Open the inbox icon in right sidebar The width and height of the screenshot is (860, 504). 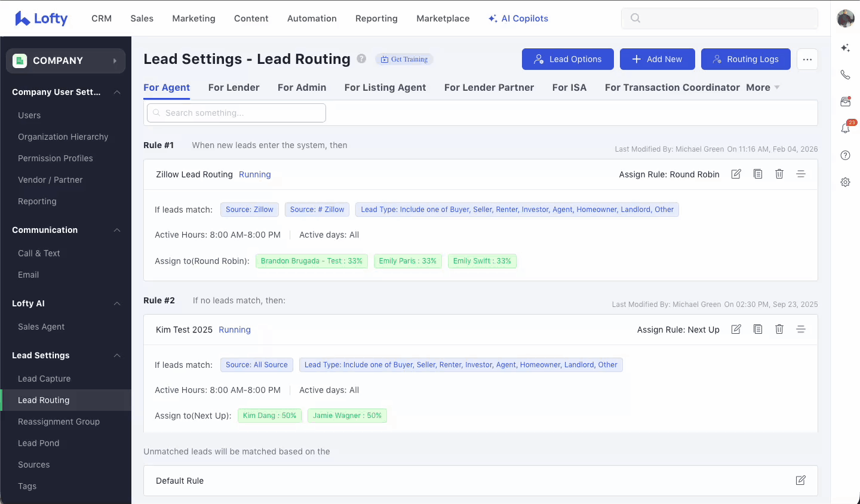845,102
